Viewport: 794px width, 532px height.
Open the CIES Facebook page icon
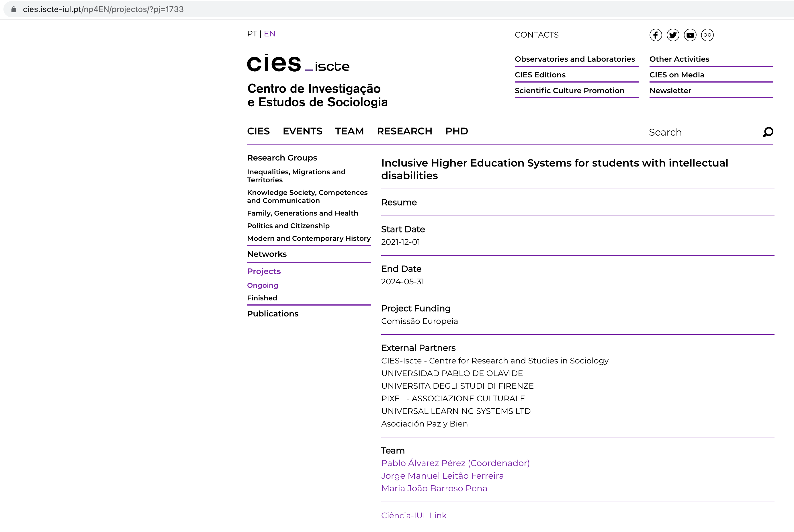[x=656, y=35]
